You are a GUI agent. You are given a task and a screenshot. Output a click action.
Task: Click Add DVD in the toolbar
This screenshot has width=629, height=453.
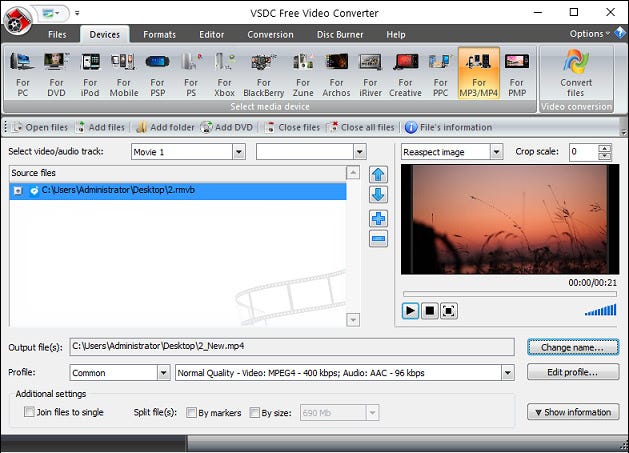(227, 127)
